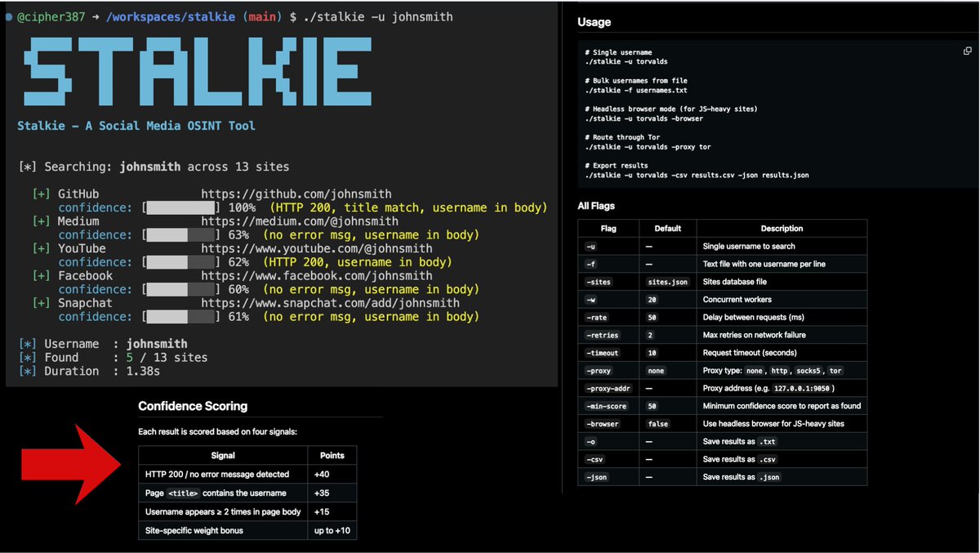
Task: Click the "10" default in the -timeout row
Action: tap(651, 353)
